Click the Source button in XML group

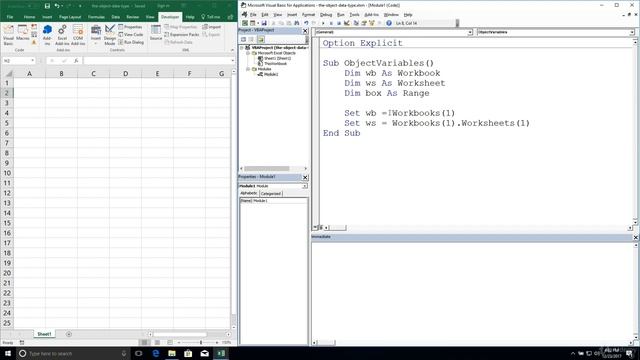click(x=156, y=32)
